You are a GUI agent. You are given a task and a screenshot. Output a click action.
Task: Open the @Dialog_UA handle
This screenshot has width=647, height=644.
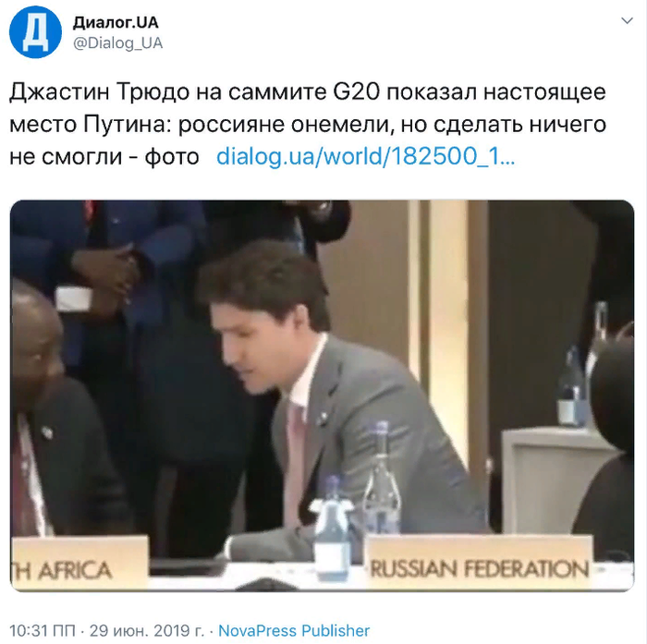118,43
